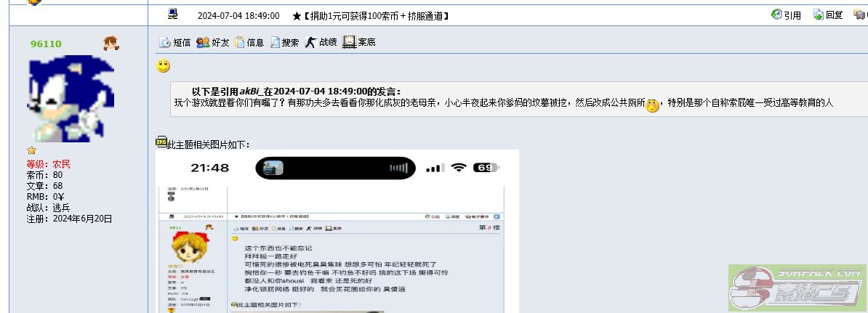The height and width of the screenshot is (313, 868).
Task: Click the 引用 quote icon
Action: (776, 15)
